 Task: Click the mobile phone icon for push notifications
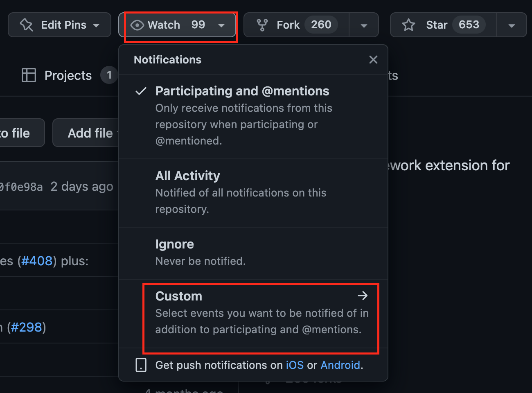pyautogui.click(x=140, y=365)
